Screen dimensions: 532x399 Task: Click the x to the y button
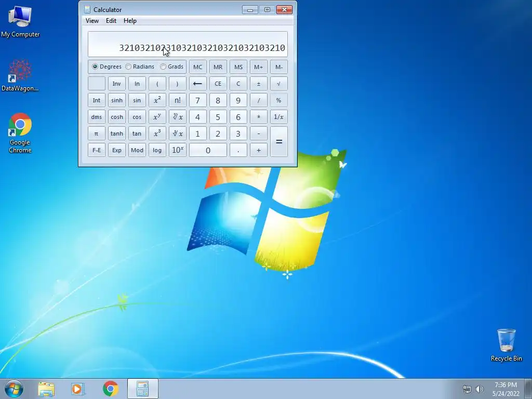click(x=157, y=117)
